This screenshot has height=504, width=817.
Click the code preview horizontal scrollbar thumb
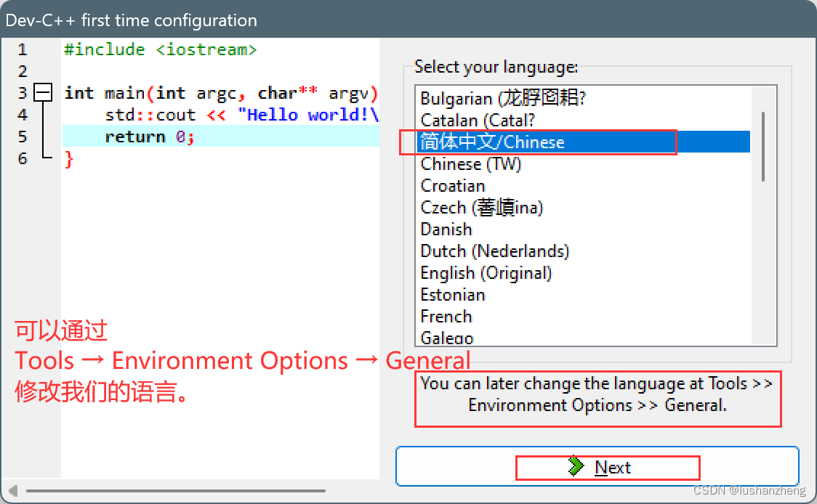click(x=176, y=490)
